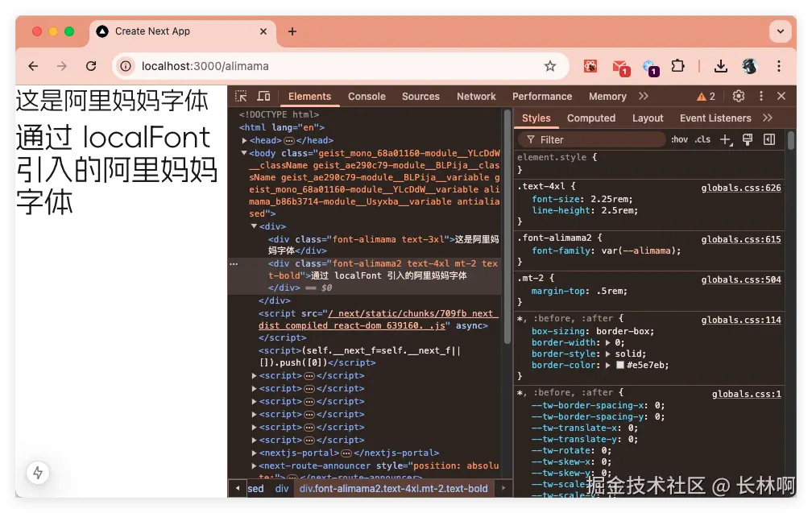Open the tab search dropdown chevron
The height and width of the screenshot is (513, 812).
click(780, 31)
